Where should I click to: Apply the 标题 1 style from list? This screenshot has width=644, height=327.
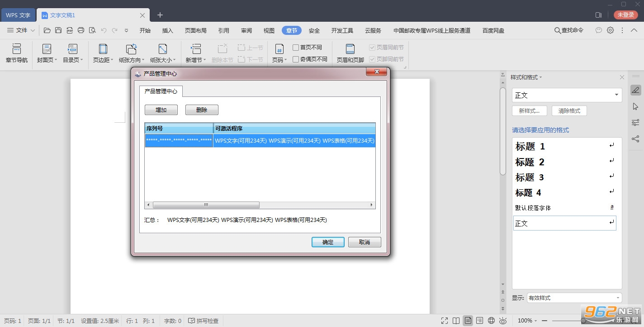tap(564, 146)
